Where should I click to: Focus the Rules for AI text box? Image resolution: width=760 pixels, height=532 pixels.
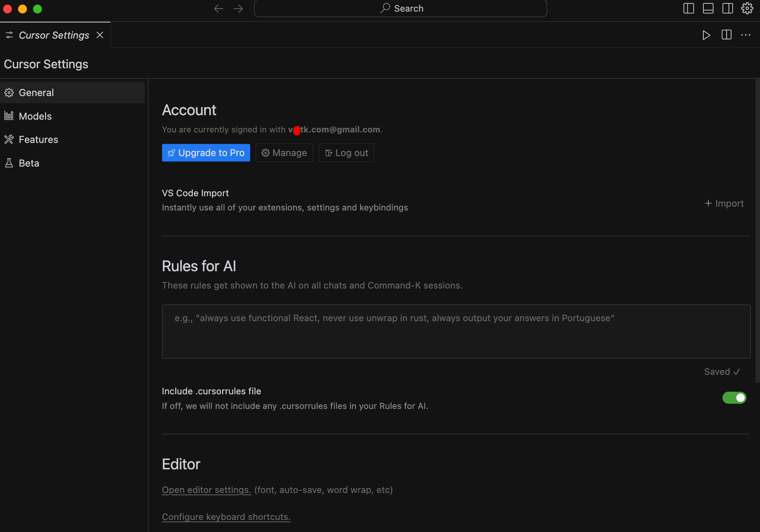(456, 331)
